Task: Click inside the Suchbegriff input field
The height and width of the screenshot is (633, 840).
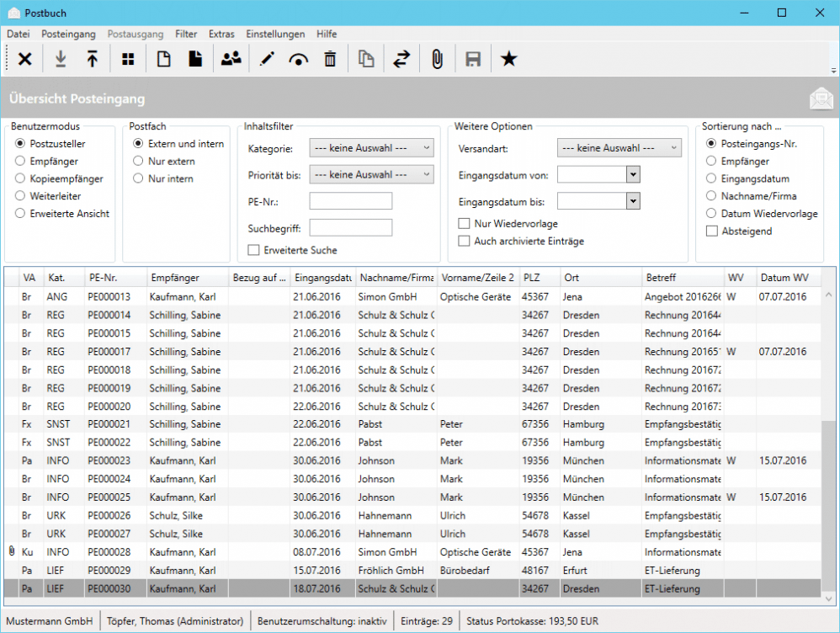Action: pos(351,228)
